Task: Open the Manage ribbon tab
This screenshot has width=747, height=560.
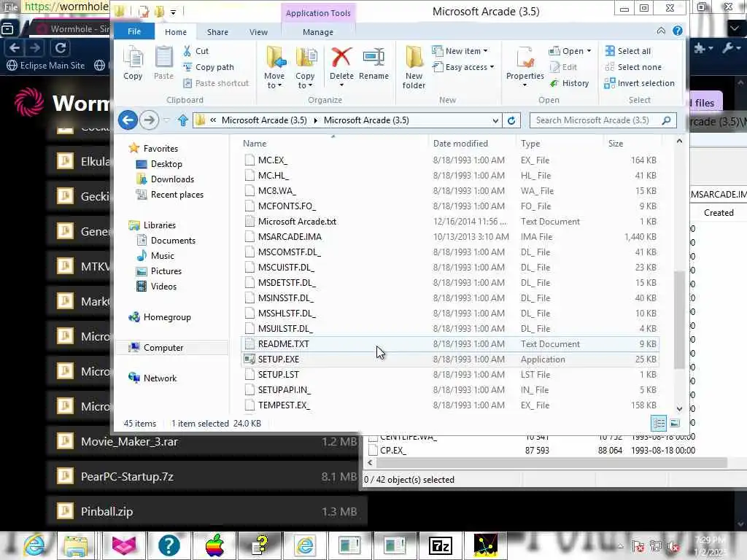Action: point(318,32)
